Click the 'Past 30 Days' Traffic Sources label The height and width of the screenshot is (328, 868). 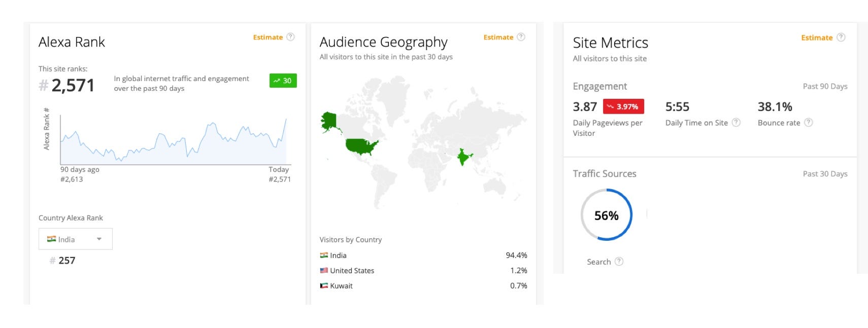(825, 174)
